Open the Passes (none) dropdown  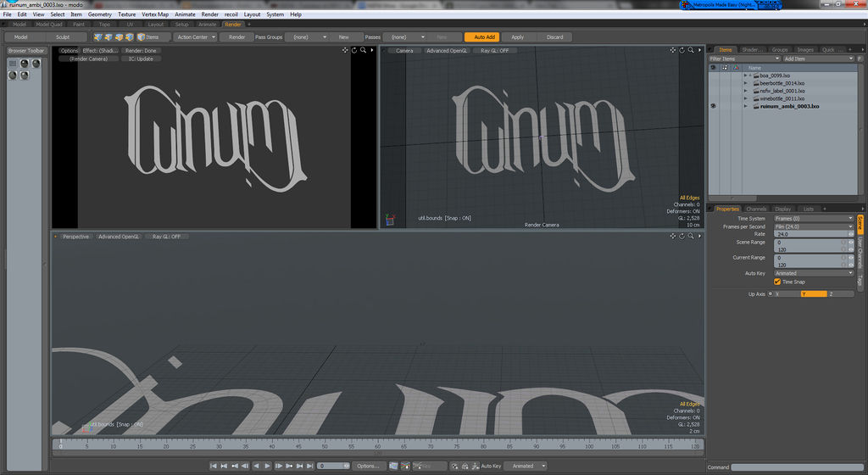pos(405,37)
